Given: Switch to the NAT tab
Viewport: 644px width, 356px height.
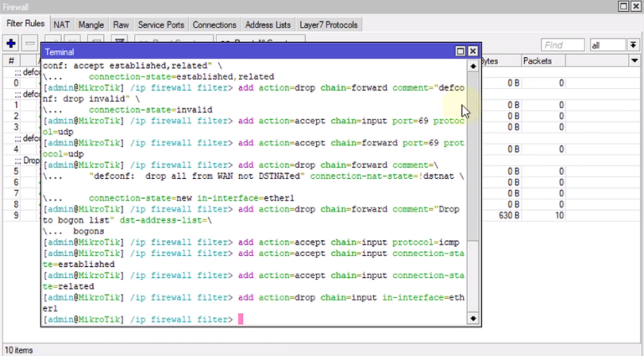Looking at the screenshot, I should pos(61,24).
